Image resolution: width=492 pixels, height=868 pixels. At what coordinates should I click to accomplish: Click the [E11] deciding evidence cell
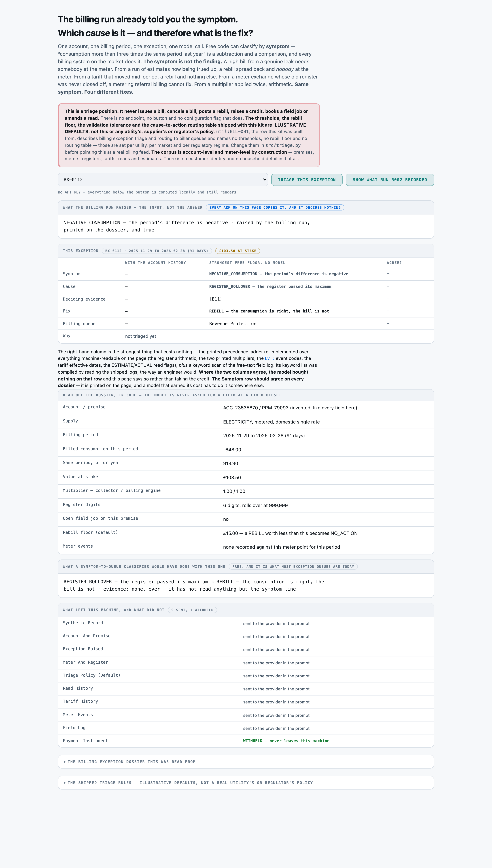click(x=216, y=299)
